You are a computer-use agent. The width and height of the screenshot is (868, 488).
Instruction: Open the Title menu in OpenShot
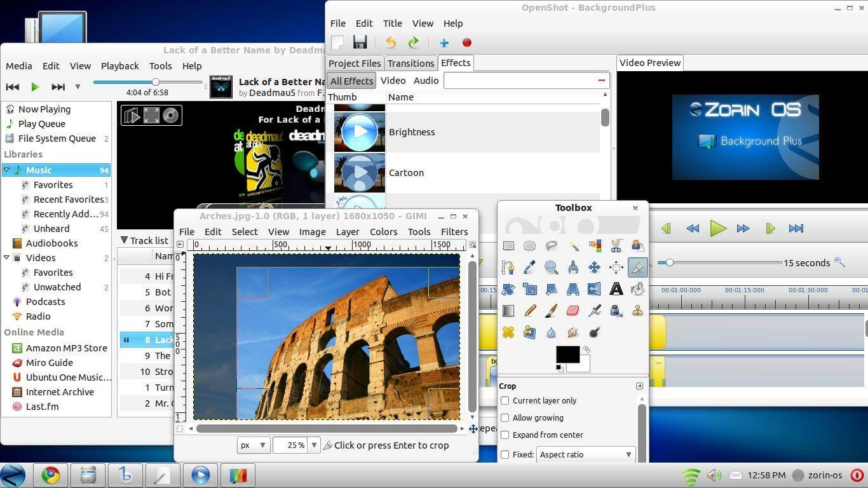point(392,24)
